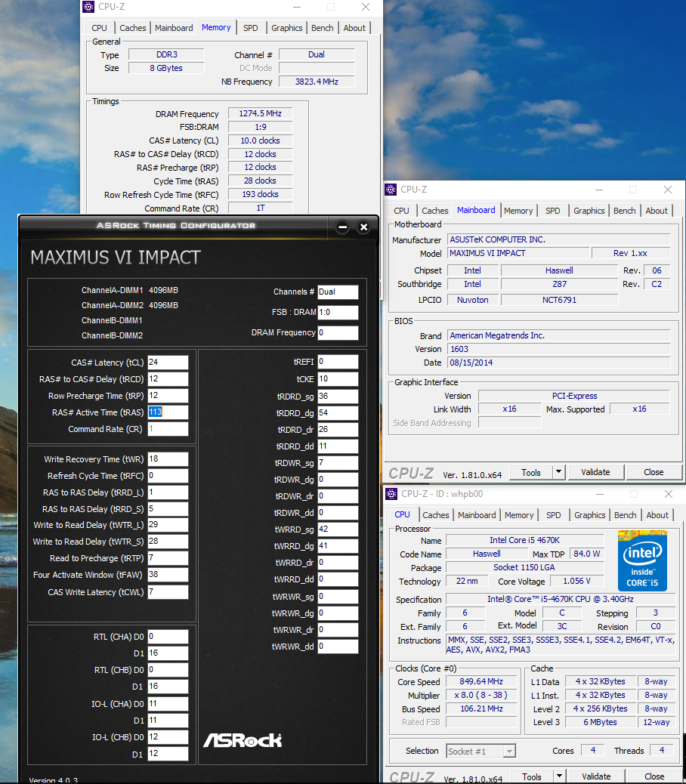Select Graphics tab in the Mainboard window
The height and width of the screenshot is (784, 686).
589,211
